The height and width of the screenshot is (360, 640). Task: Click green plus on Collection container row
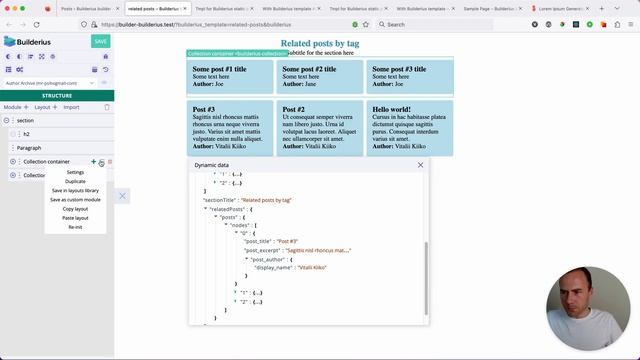[x=93, y=162]
